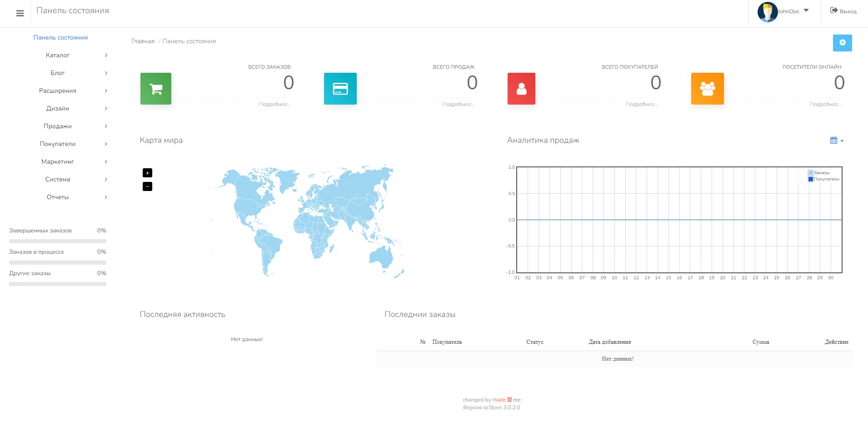The height and width of the screenshot is (427, 868).
Task: Click the Завершенных заказов progress bar
Action: [58, 241]
